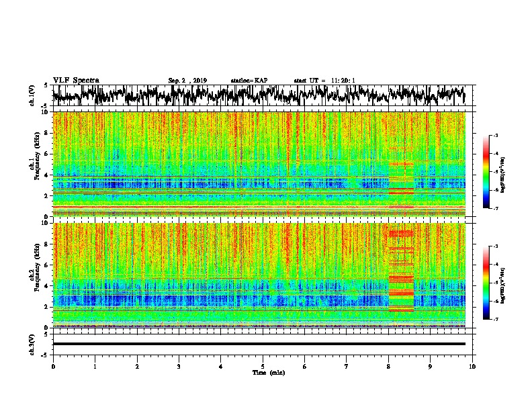Click the "ch.1(V)" waveform axis label
This screenshot has width=532, height=411.
tap(32, 95)
